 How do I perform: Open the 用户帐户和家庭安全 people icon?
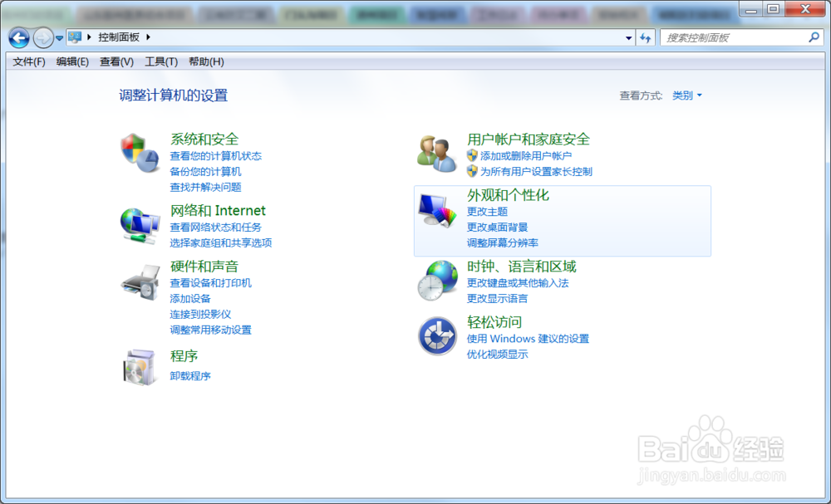coord(436,154)
